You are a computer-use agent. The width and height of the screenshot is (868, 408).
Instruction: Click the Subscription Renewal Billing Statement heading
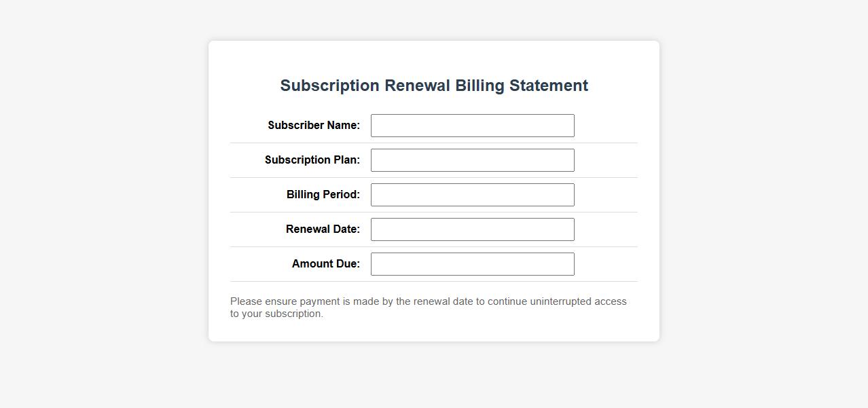coord(434,86)
